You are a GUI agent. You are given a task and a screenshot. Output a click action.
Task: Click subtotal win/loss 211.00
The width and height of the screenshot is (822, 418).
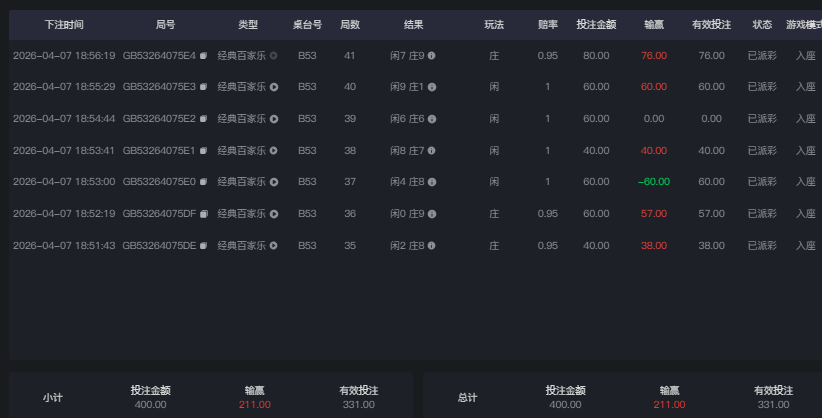255,405
